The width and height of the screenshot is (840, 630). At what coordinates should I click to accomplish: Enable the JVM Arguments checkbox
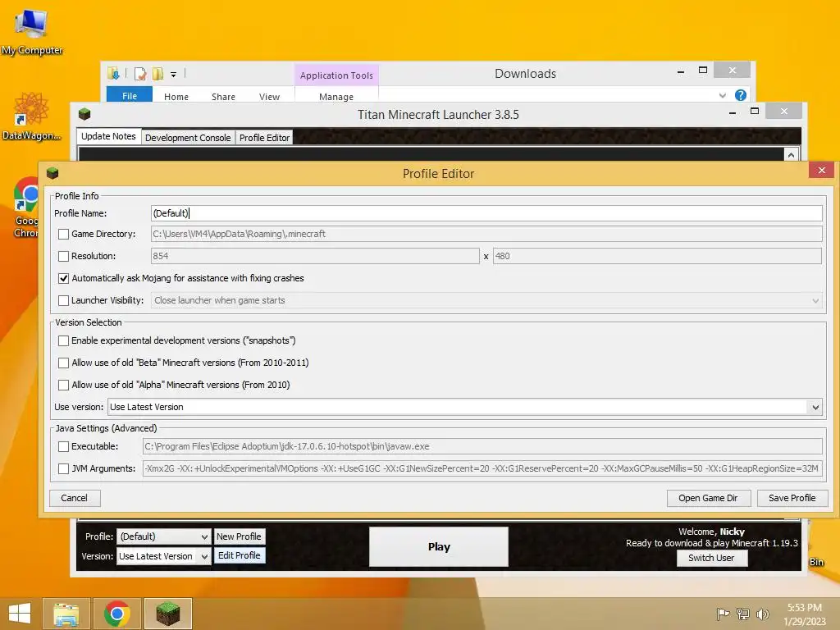(64, 468)
